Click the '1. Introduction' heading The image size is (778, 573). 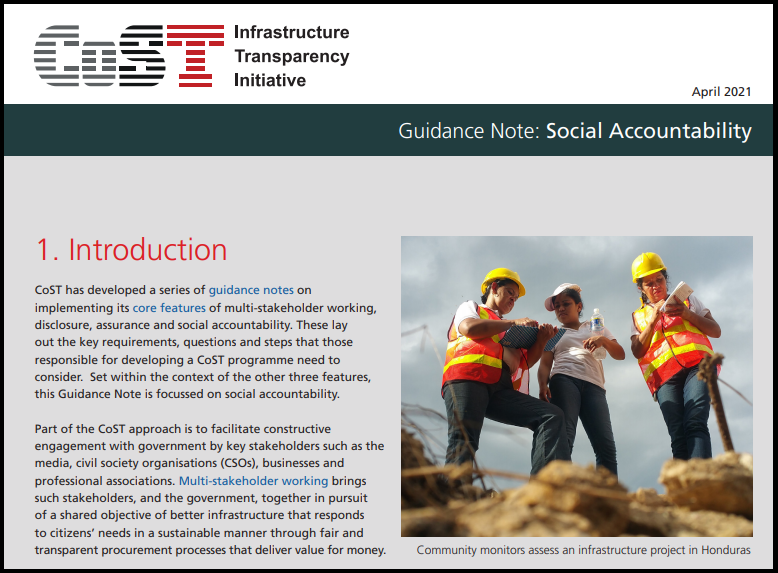pyautogui.click(x=131, y=249)
